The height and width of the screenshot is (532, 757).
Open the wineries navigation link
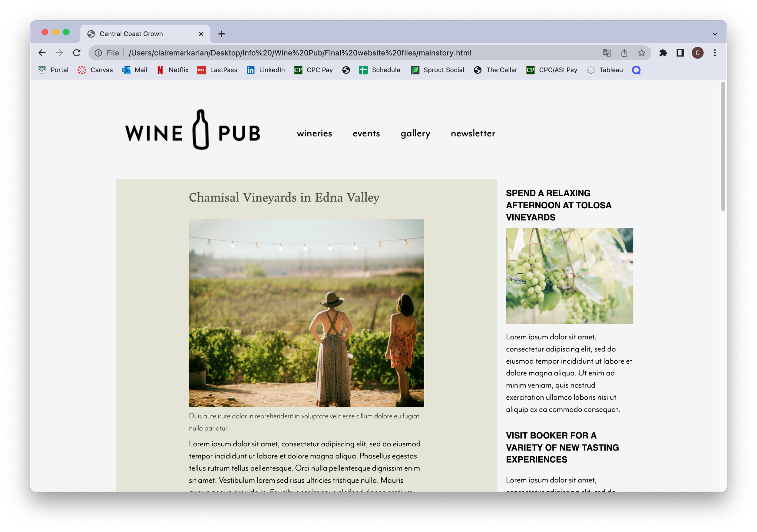[x=314, y=133]
